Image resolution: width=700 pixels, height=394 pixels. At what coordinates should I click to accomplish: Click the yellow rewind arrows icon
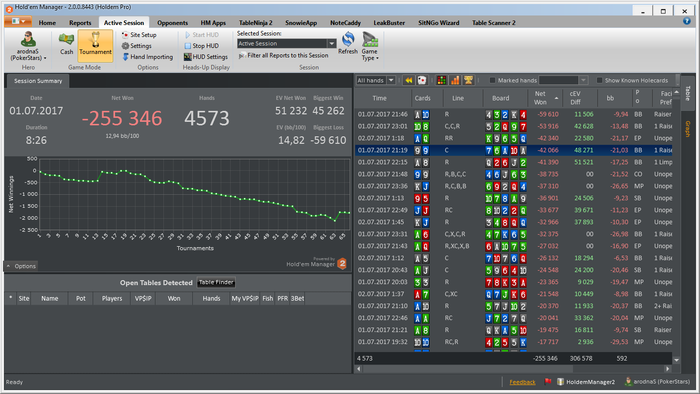pos(408,80)
